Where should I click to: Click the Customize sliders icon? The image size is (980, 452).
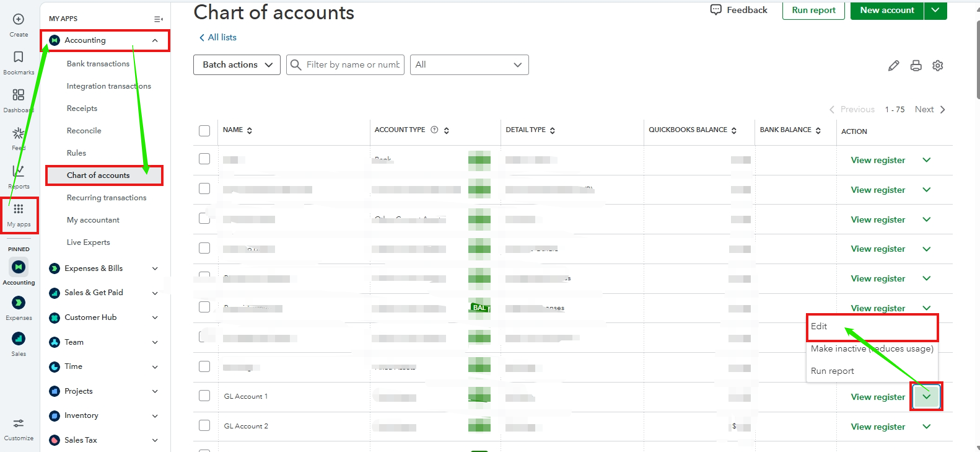pos(19,423)
